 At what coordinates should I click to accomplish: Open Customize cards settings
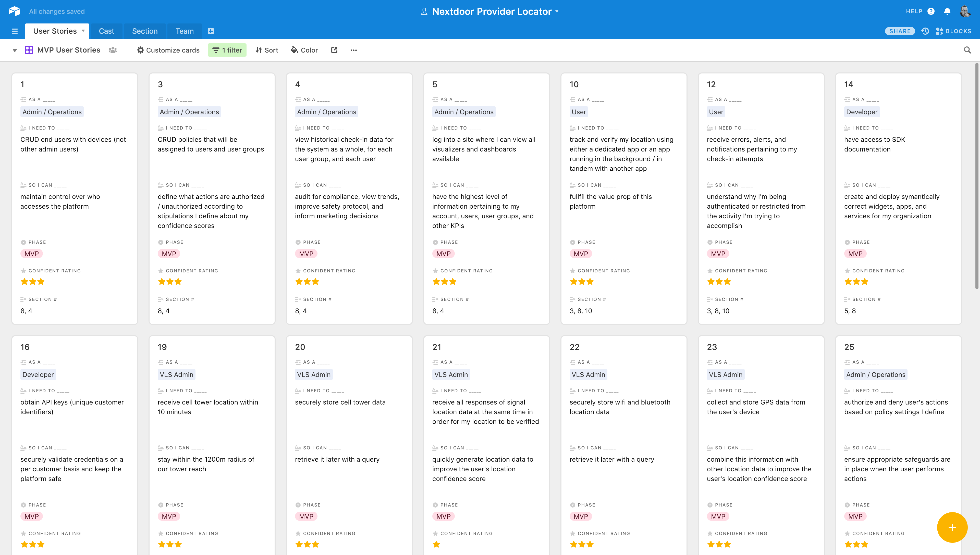tap(168, 50)
